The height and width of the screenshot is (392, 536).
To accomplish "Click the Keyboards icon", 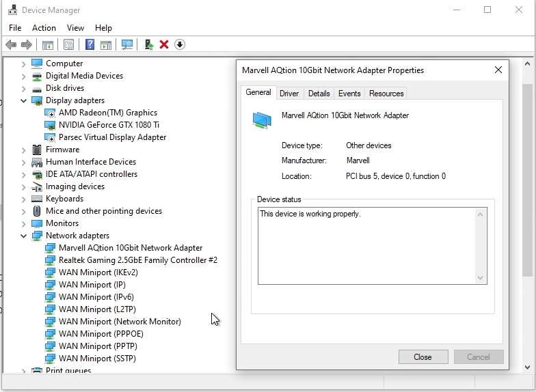I will point(37,199).
